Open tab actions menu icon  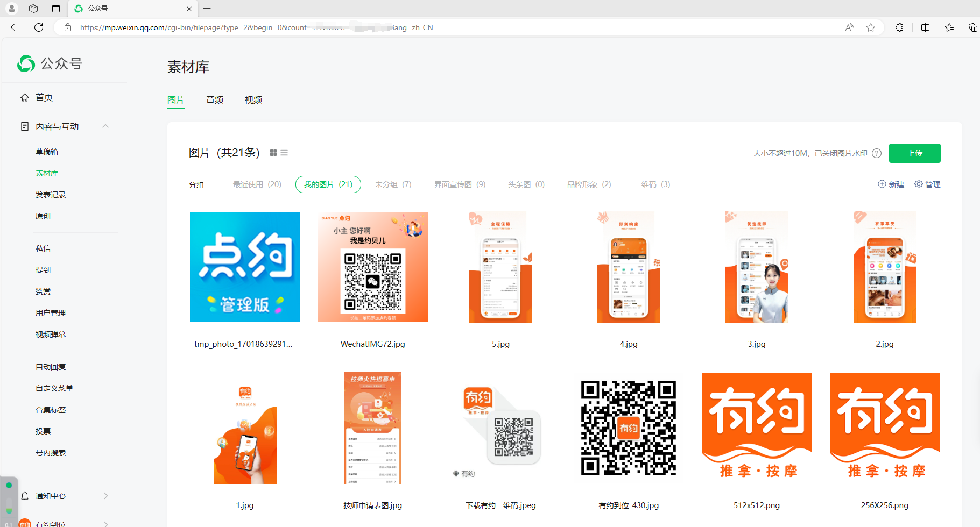tap(56, 9)
